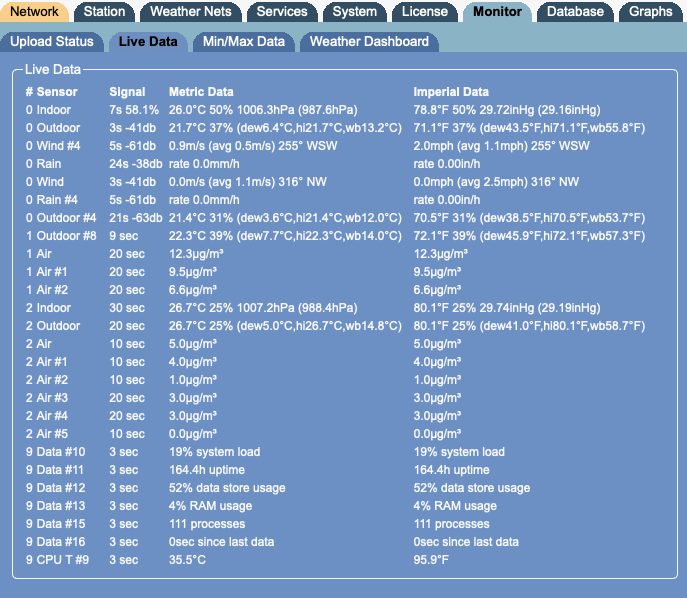Click the metric '4% RAM usage' value
This screenshot has width=687, height=598.
click(x=211, y=506)
